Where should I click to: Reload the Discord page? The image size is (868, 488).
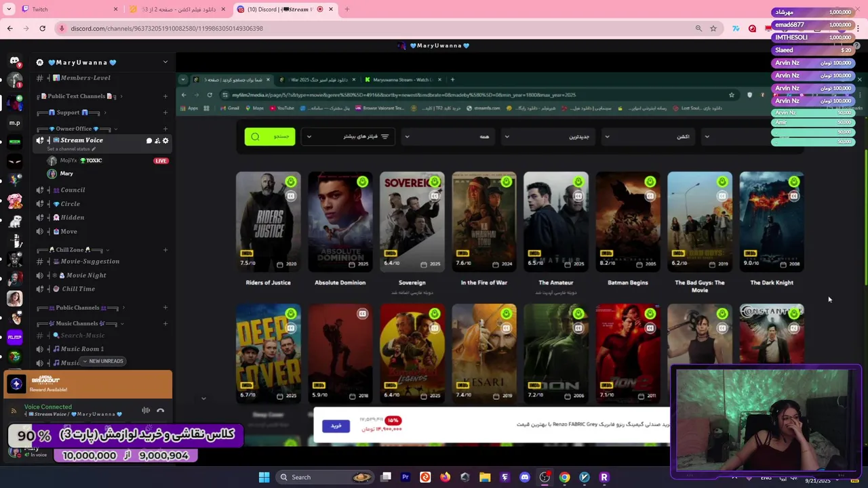(x=42, y=28)
